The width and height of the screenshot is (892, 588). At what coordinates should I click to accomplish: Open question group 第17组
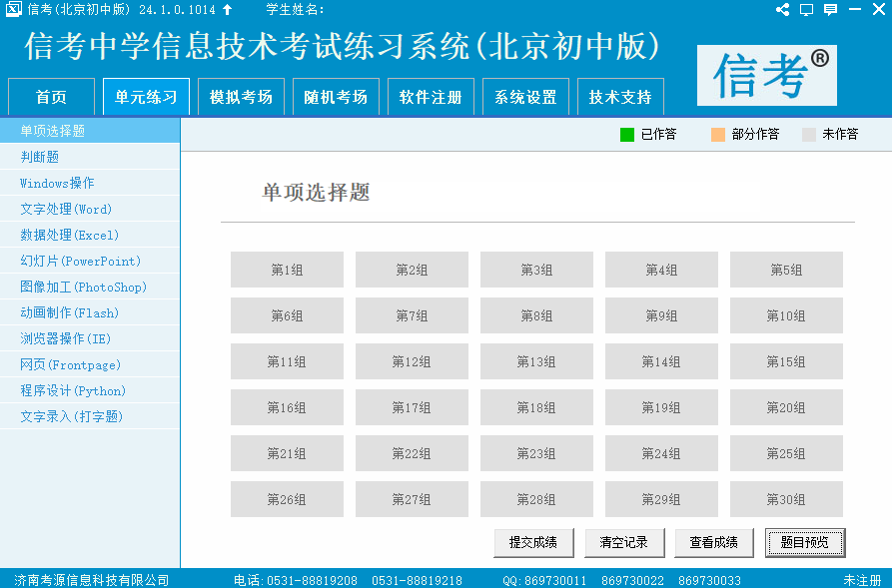point(412,407)
